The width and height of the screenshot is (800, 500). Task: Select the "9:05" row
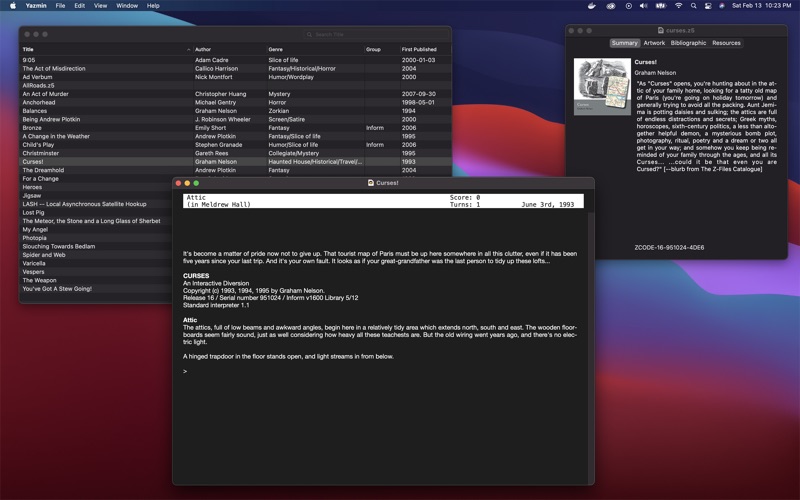click(x=235, y=60)
